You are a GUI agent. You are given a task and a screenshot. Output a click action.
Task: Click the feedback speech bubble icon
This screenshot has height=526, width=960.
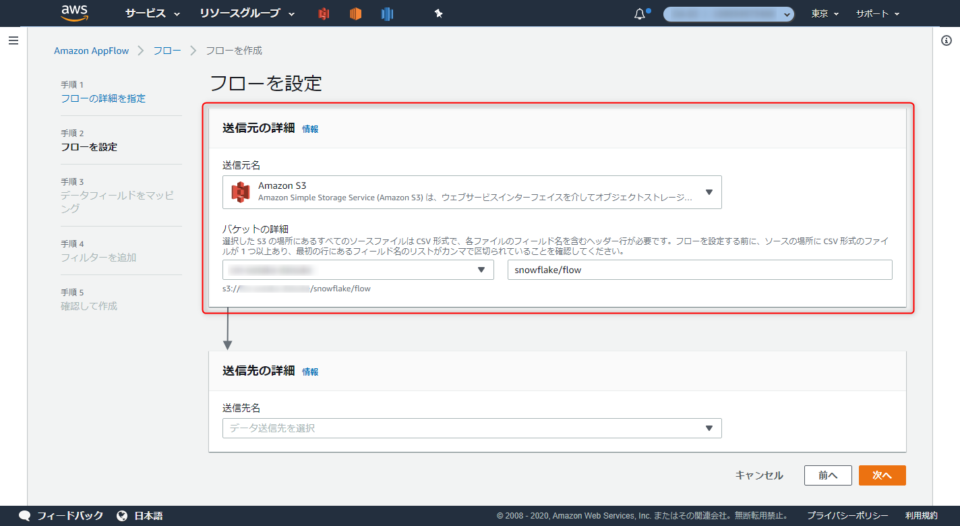pyautogui.click(x=24, y=516)
